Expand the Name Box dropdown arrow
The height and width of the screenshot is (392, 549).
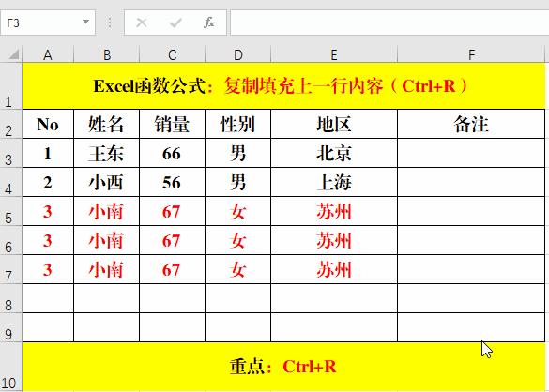coord(85,23)
